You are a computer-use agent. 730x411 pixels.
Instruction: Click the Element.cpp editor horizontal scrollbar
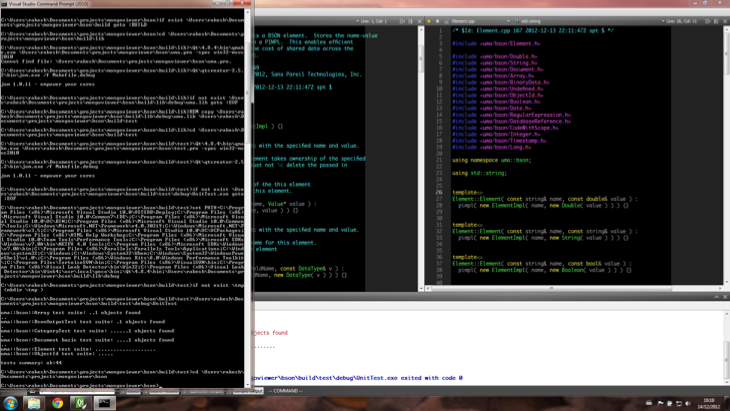(x=575, y=289)
